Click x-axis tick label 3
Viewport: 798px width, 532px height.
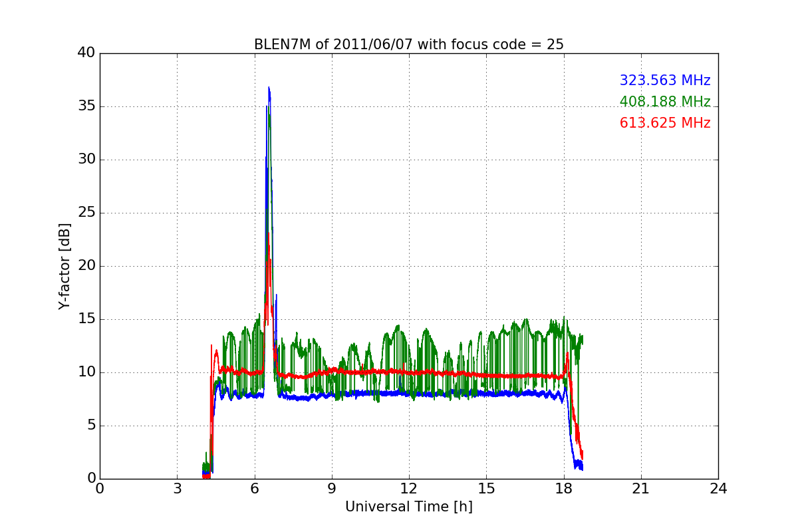(x=177, y=489)
